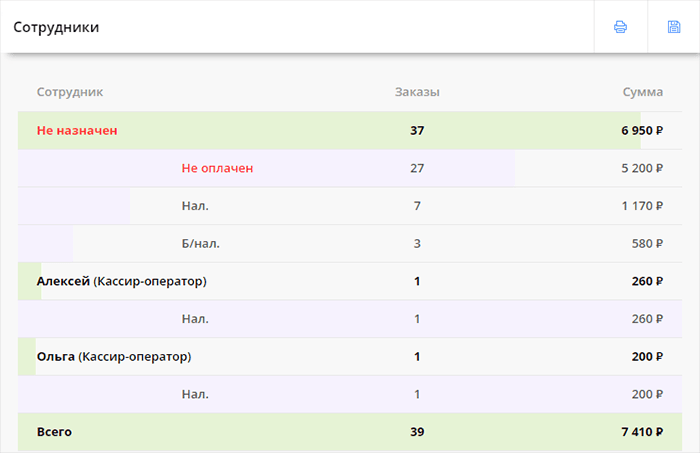Image resolution: width=700 pixels, height=453 pixels.
Task: Click the Сотрудники panel title
Action: tap(56, 27)
